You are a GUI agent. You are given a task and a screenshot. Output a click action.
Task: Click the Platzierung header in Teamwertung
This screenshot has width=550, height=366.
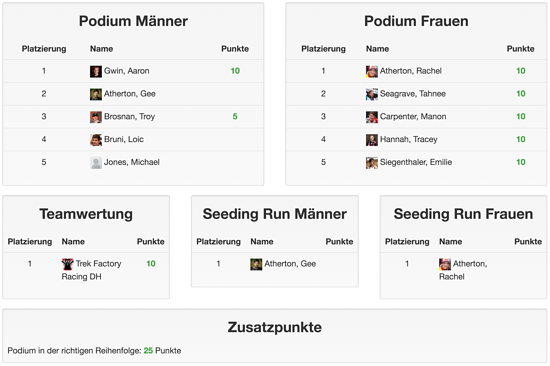[x=30, y=241]
